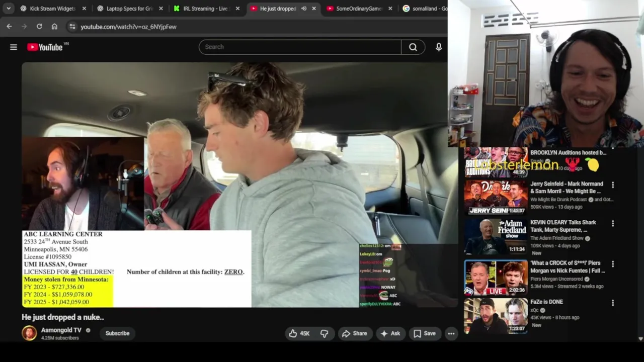The image size is (644, 362).
Task: Open the FaZe is DONE thumbnail
Action: 496,316
